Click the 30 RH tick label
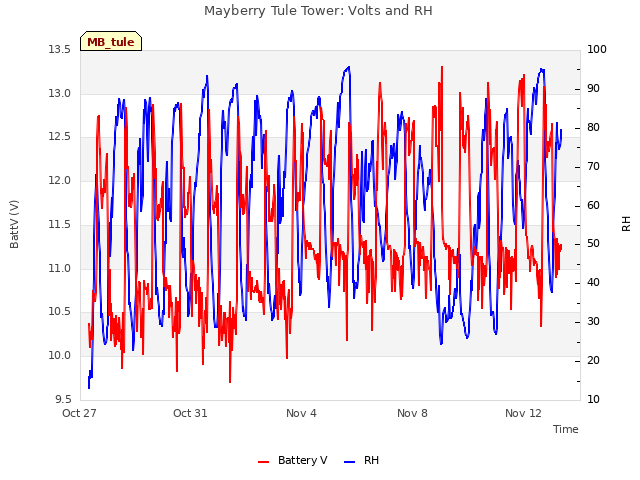 coord(593,321)
